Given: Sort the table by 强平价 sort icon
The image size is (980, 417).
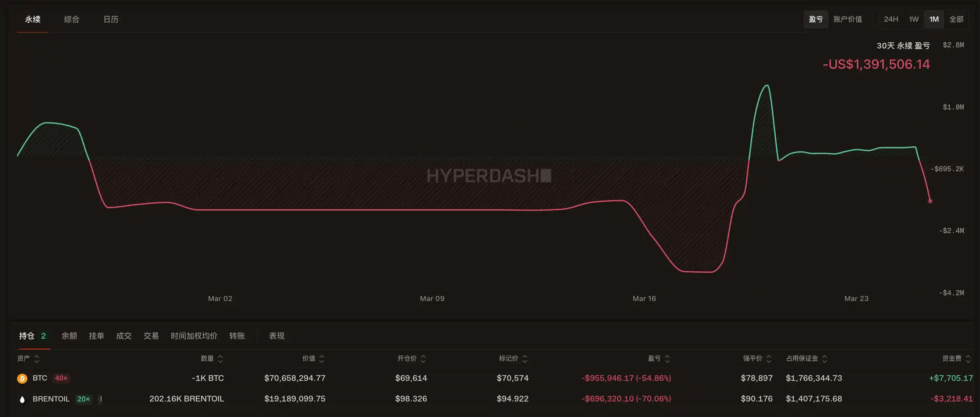Looking at the screenshot, I should 769,358.
